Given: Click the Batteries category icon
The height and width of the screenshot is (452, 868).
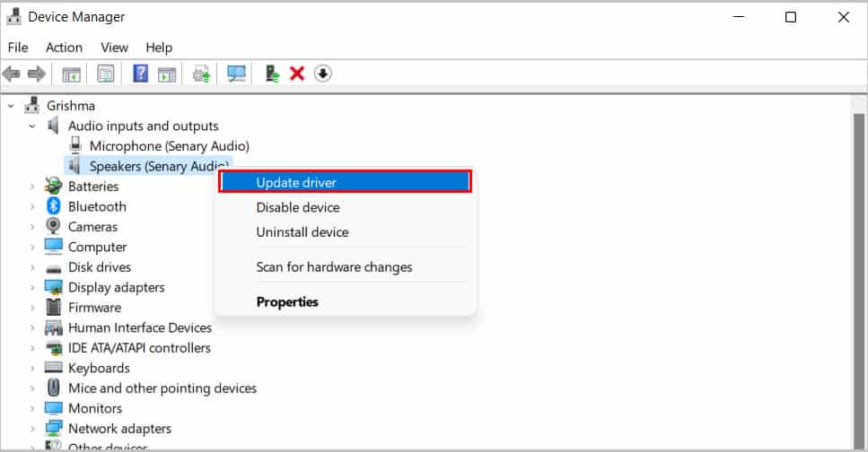Looking at the screenshot, I should (53, 186).
